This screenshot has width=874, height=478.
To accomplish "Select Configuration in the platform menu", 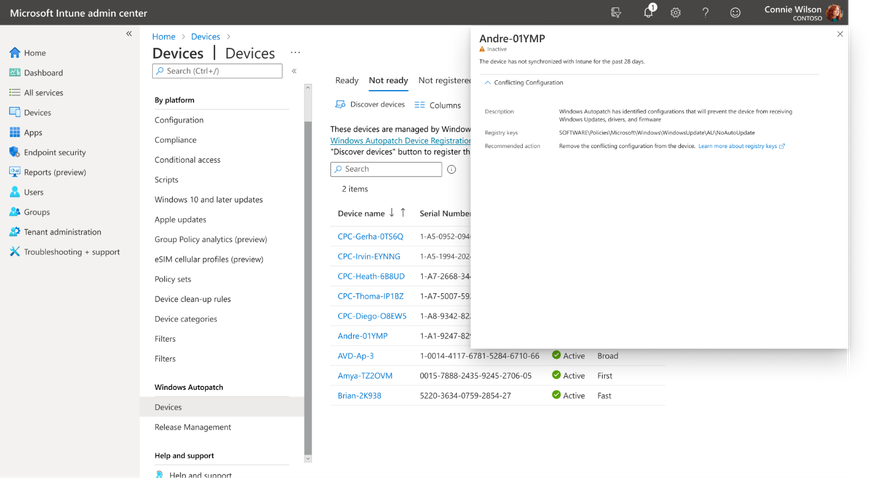I will [179, 120].
